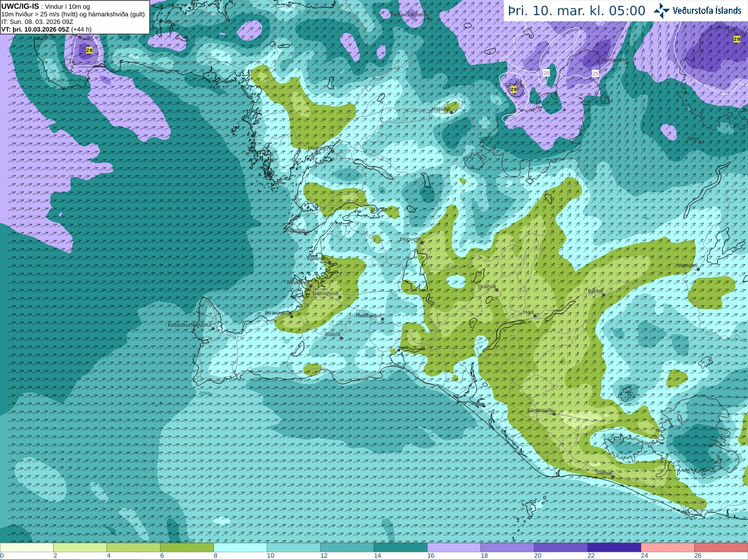Click the Holtavörðuheiði station label
The height and width of the screenshot is (560, 748).
point(409,15)
